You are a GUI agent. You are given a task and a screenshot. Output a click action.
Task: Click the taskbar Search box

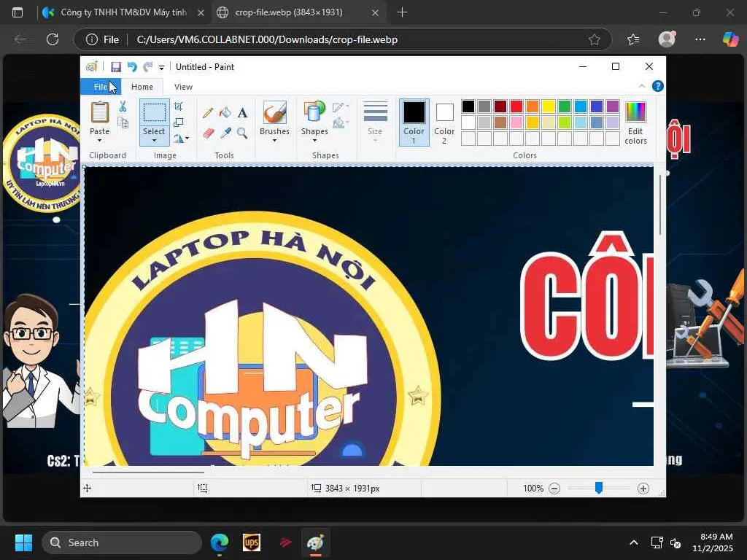point(122,542)
